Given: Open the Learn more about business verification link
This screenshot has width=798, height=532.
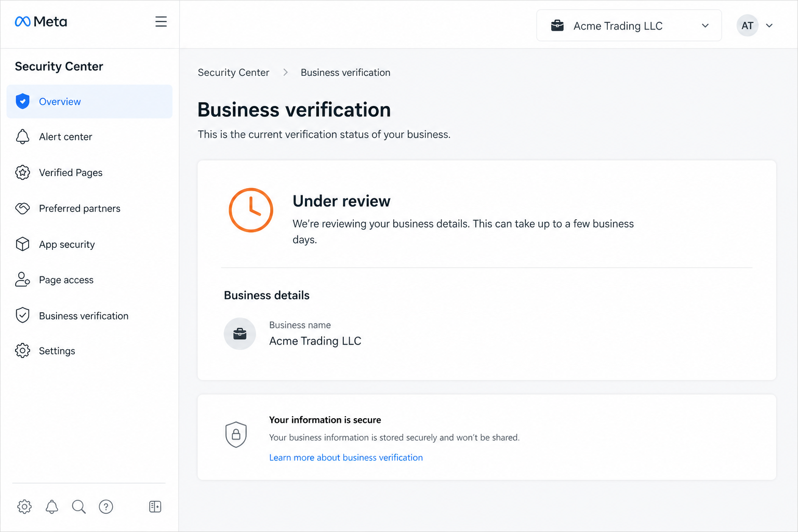Looking at the screenshot, I should tap(346, 457).
